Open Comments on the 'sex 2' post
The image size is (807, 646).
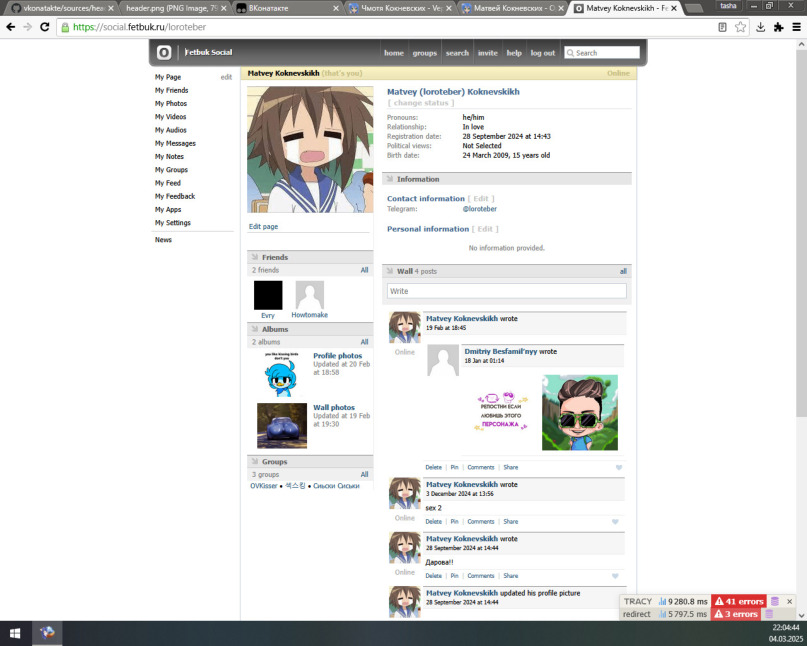coord(481,521)
